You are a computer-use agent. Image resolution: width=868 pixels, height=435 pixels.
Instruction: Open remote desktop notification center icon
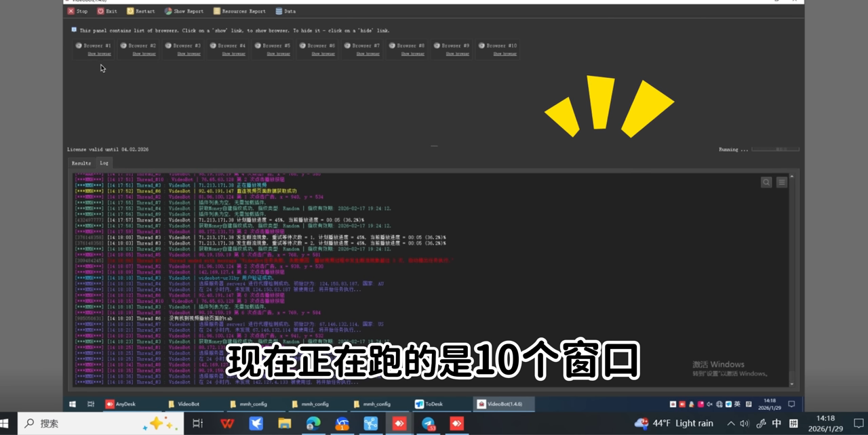click(x=791, y=404)
